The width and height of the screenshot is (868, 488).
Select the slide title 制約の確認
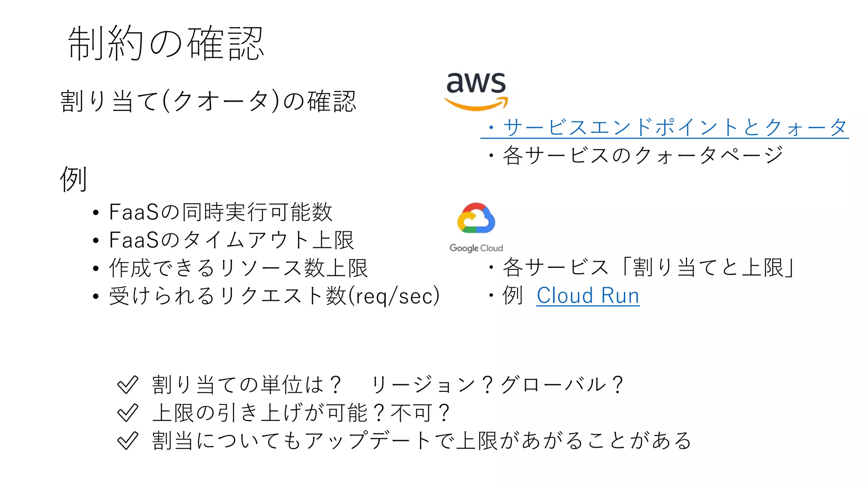[x=166, y=43]
